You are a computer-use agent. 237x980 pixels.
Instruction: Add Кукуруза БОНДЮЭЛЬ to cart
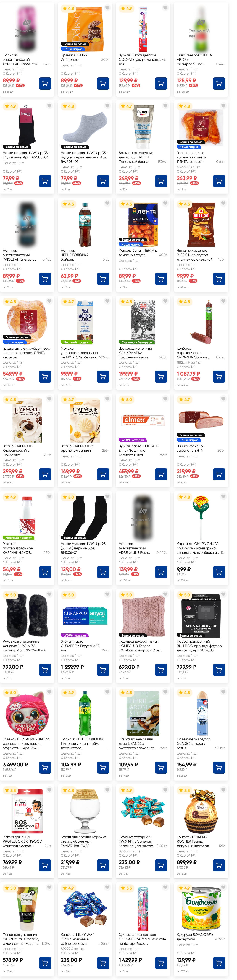coord(219,963)
